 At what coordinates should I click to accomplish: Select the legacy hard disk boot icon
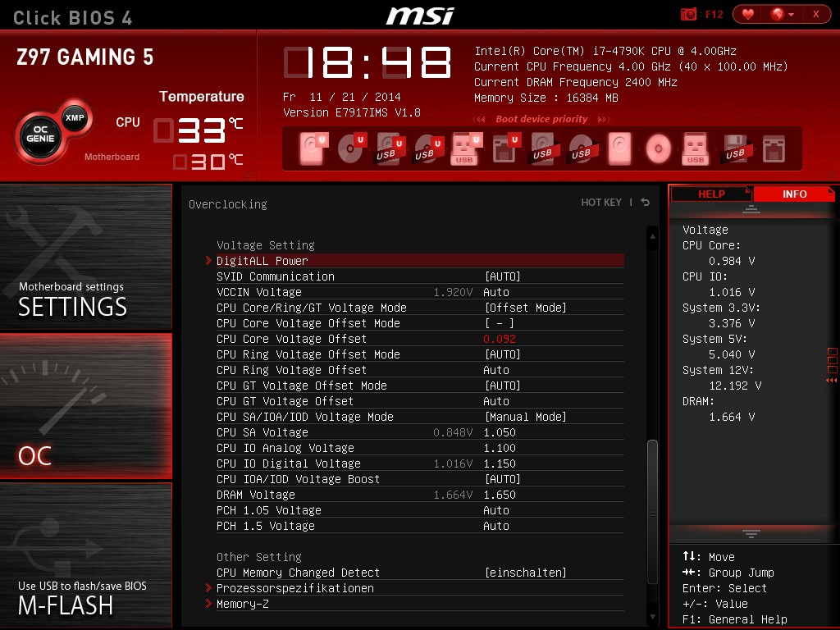(x=620, y=149)
